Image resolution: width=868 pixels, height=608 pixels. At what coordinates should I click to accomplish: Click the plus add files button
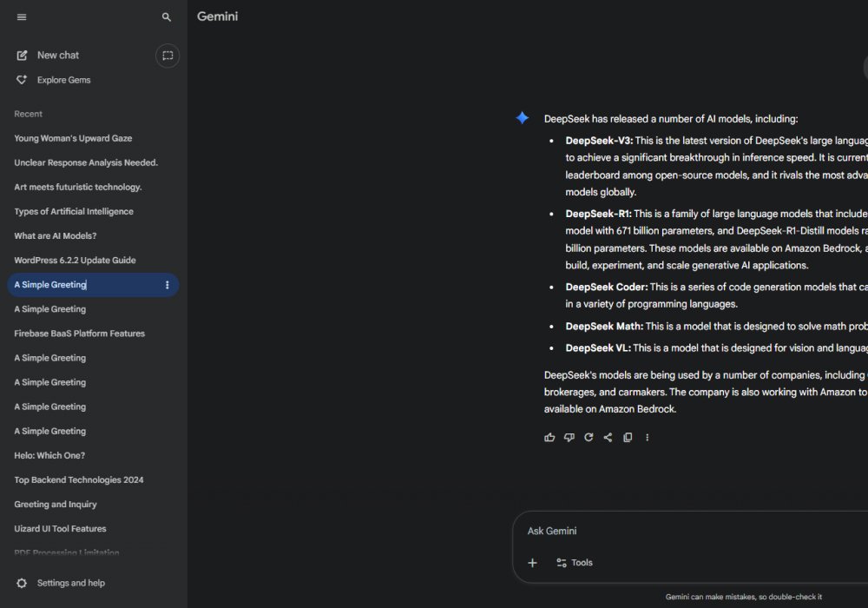point(533,563)
